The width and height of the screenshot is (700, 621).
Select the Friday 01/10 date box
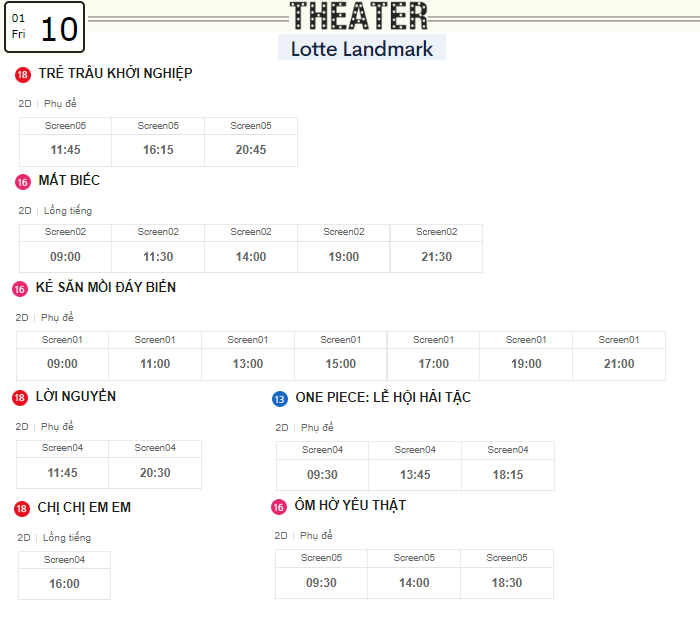(43, 27)
